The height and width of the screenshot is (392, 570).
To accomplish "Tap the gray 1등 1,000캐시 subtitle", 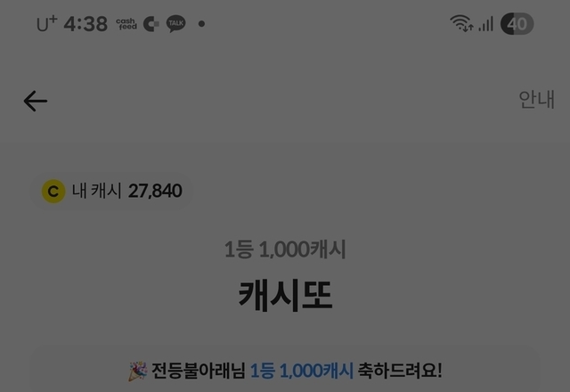I will tap(285, 249).
